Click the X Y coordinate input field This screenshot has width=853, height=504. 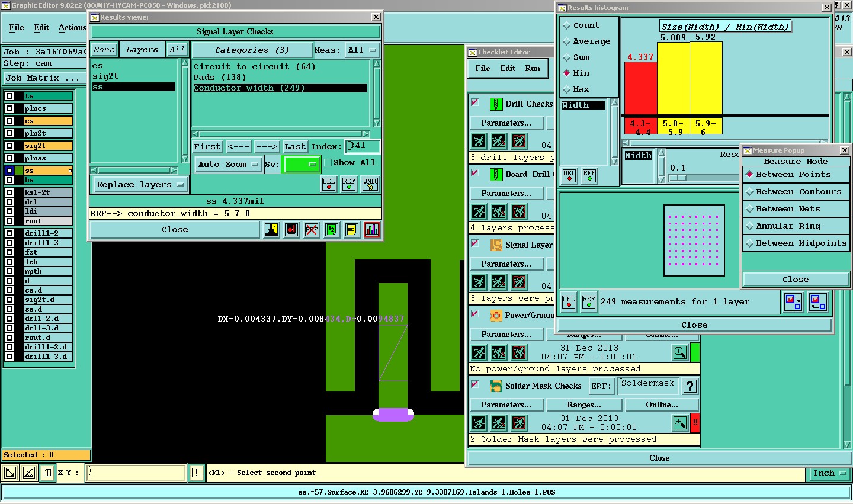[x=136, y=473]
